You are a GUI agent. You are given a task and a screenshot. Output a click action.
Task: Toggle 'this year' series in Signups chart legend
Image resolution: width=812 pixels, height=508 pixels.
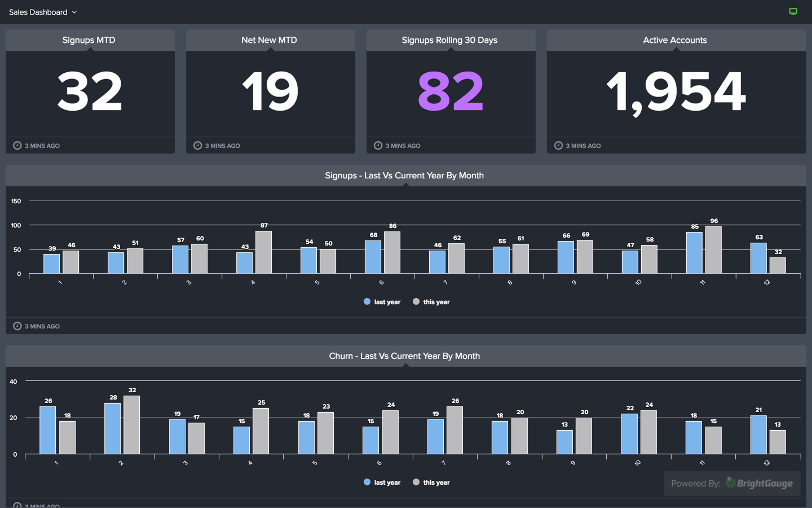point(431,302)
